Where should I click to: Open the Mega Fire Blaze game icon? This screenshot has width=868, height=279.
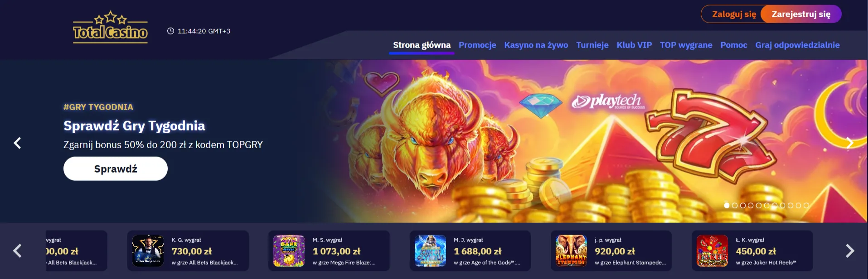point(289,250)
